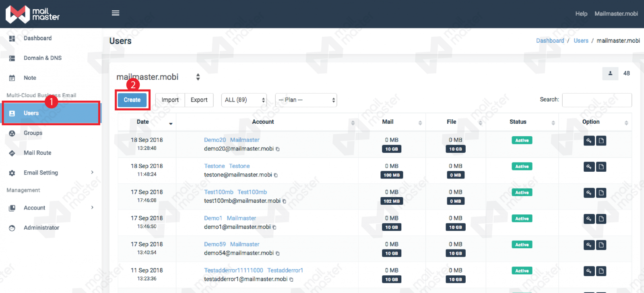Click the Import button
The image size is (644, 293).
tap(170, 100)
